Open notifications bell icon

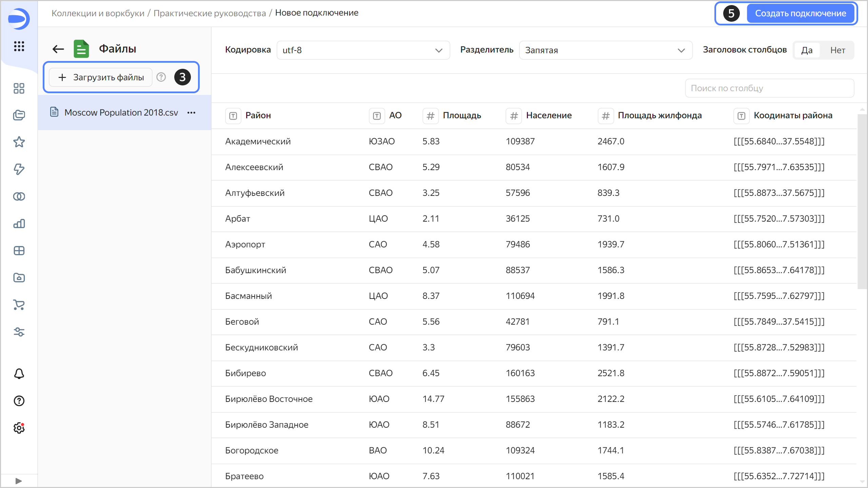pos(19,374)
